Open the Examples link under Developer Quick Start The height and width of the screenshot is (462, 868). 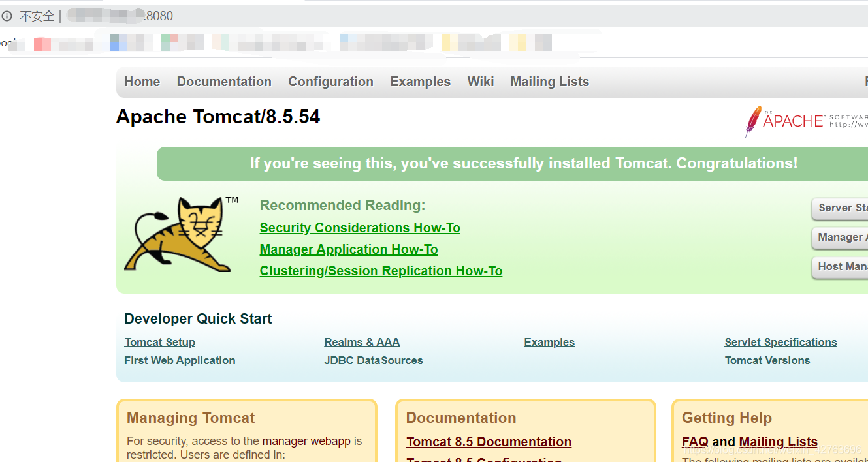[x=549, y=342]
